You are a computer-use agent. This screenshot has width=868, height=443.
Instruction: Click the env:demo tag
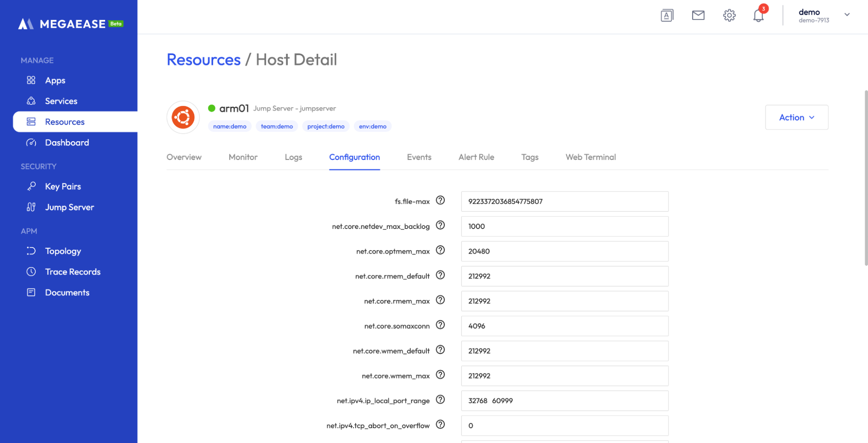click(372, 126)
